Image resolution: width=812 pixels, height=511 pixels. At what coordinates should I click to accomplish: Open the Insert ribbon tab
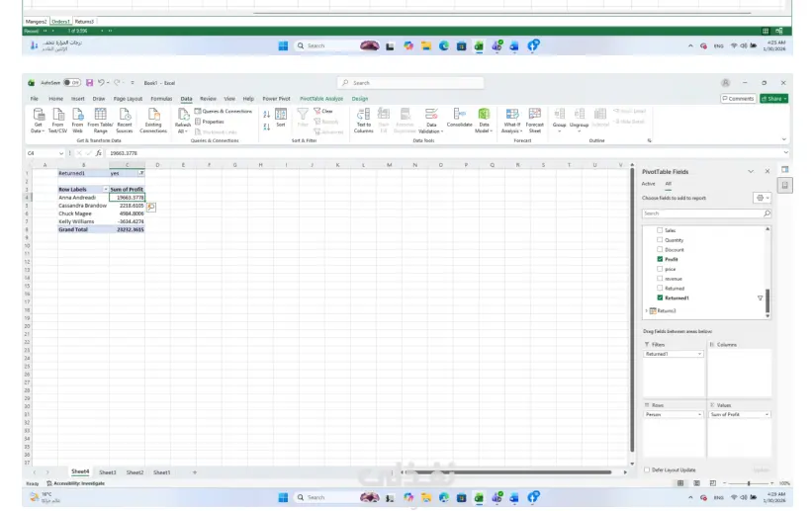point(78,99)
